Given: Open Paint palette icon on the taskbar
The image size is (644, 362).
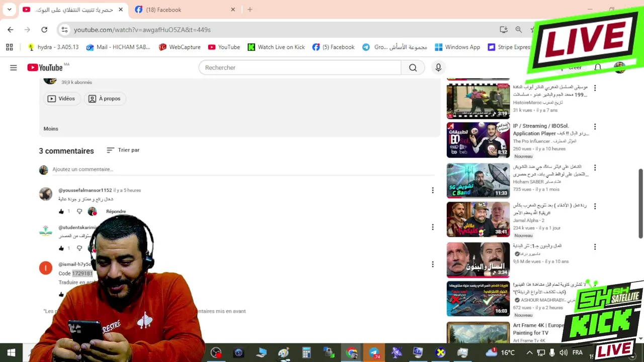Looking at the screenshot, I should (x=284, y=353).
